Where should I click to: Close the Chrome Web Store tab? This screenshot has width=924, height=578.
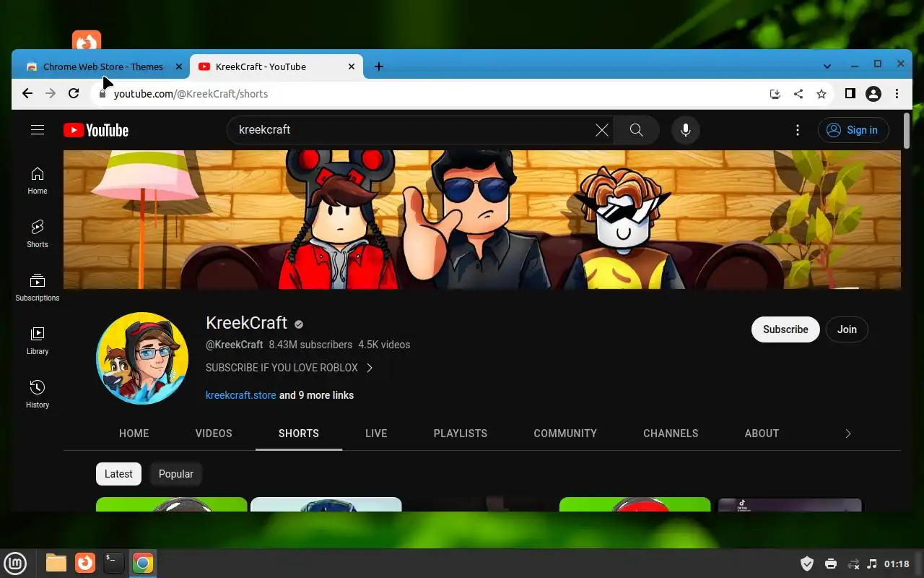pyautogui.click(x=179, y=66)
